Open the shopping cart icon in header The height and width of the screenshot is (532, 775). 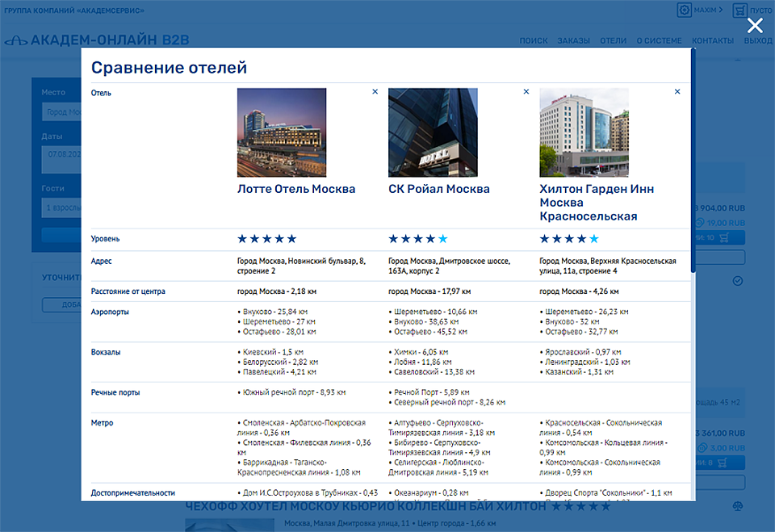click(x=739, y=10)
